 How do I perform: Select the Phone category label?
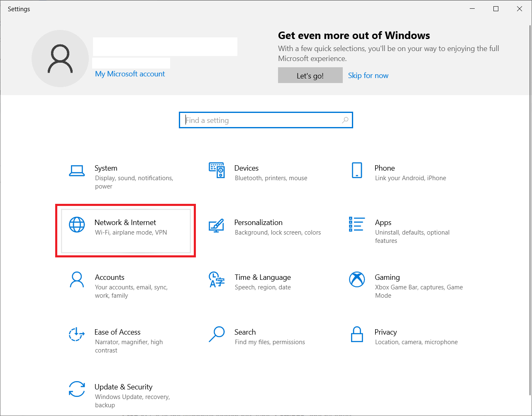point(385,168)
